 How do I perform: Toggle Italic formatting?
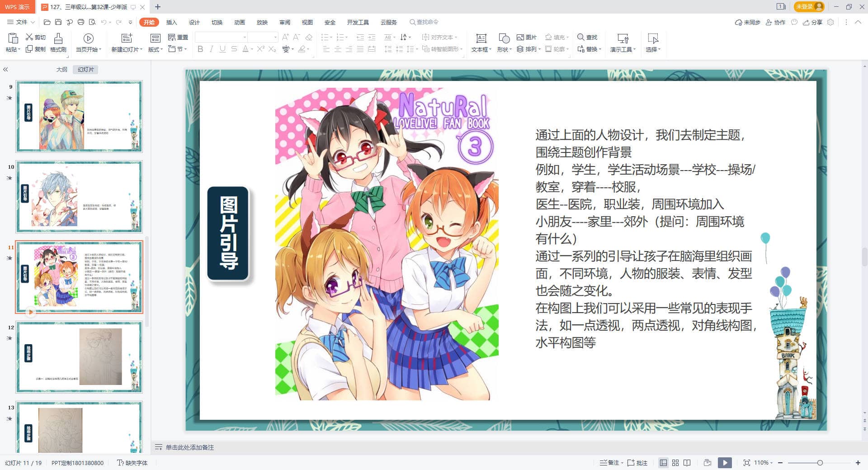pos(211,49)
